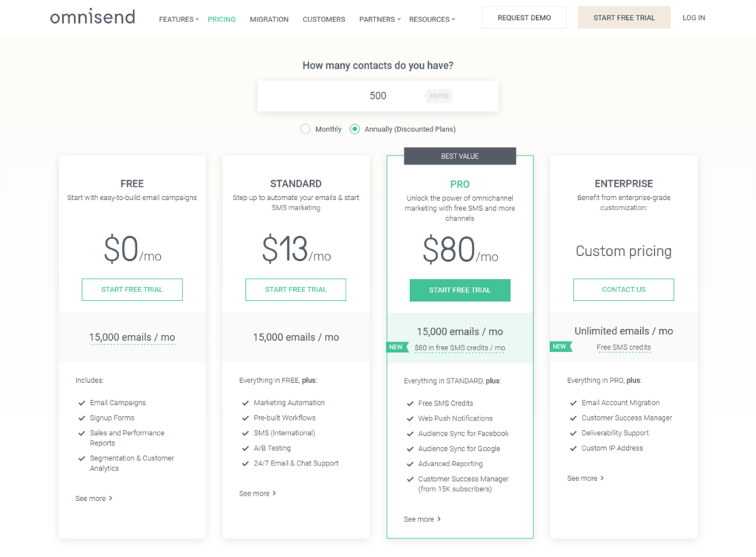This screenshot has width=756, height=557.
Task: Click Advanced Reporting feature
Action: (450, 463)
